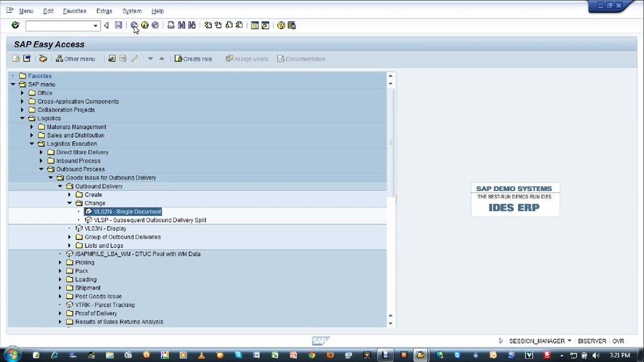Click Add to favorites icon
The height and width of the screenshot is (362, 644).
112,59
